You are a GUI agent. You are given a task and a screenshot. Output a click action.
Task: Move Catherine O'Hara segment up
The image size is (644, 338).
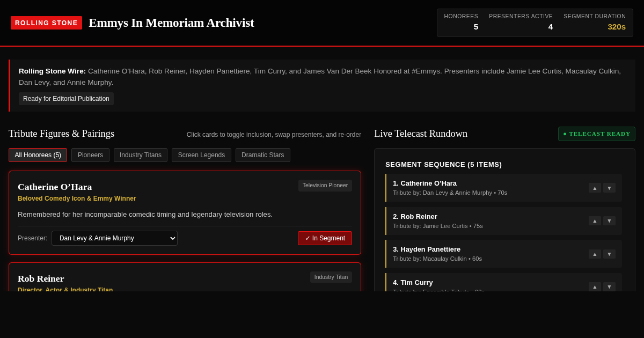595,188
